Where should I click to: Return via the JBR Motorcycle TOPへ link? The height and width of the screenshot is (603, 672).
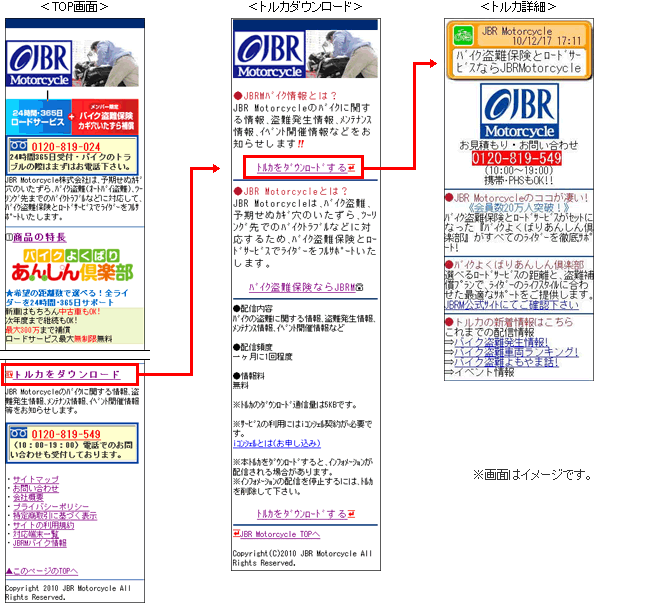tap(280, 534)
